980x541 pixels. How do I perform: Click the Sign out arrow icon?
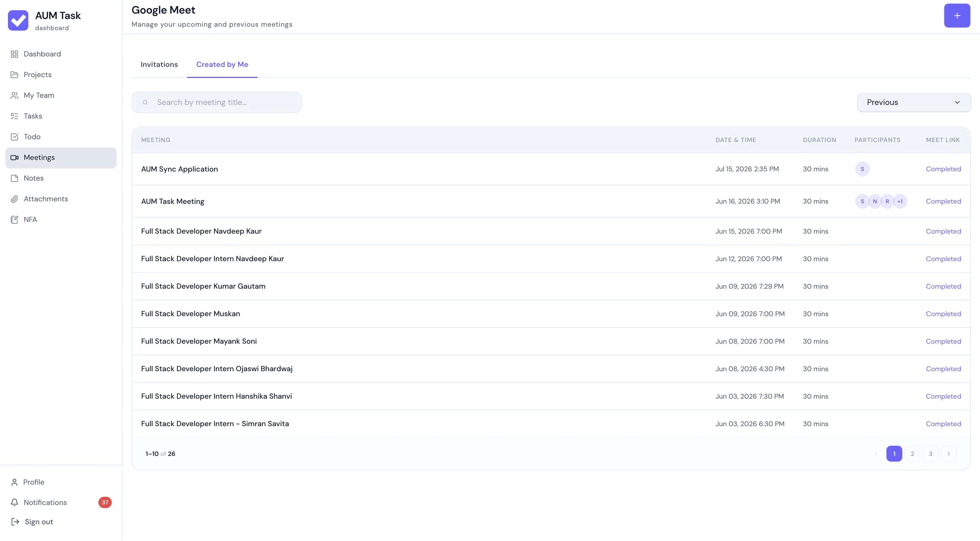[15, 522]
